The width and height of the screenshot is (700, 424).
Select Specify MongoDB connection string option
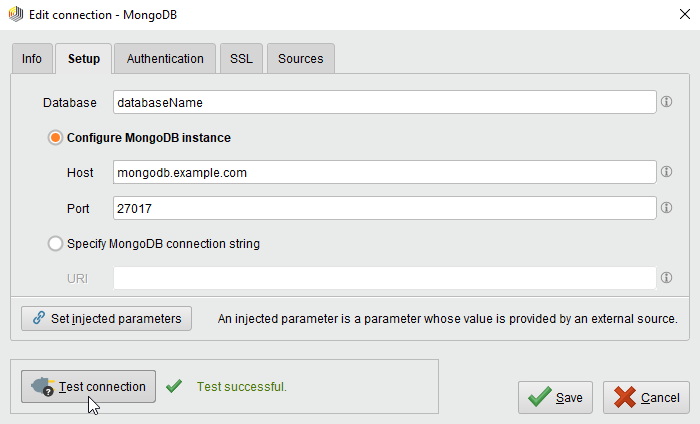[x=56, y=243]
